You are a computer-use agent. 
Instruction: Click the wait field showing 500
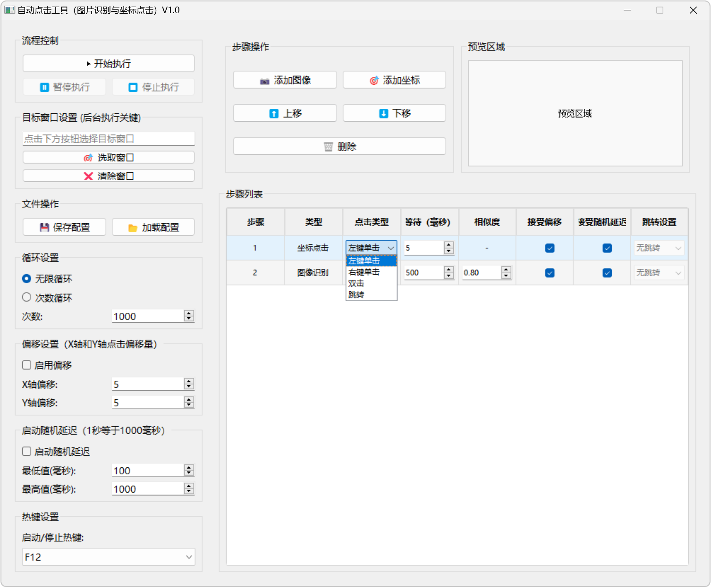pyautogui.click(x=424, y=273)
